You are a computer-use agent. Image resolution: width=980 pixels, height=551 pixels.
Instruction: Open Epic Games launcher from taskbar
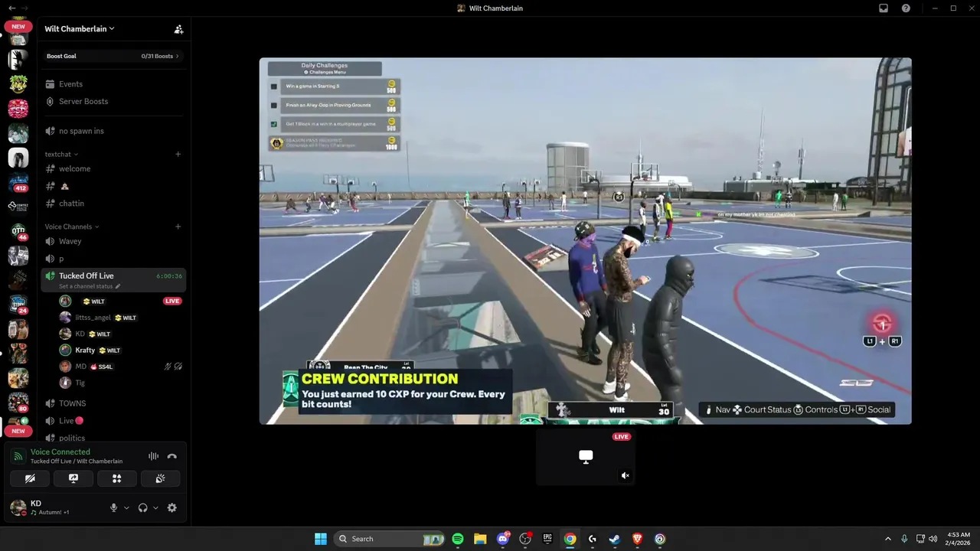pos(547,539)
